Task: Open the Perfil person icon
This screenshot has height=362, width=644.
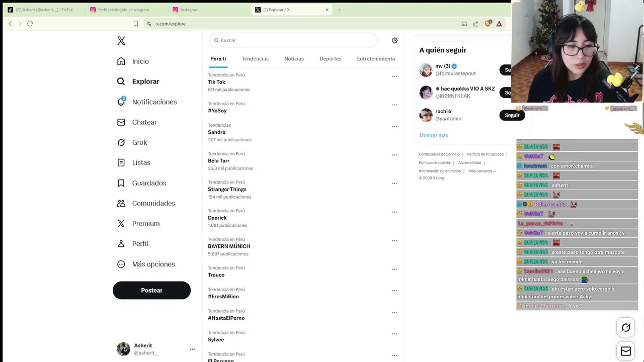Action: 121,243
